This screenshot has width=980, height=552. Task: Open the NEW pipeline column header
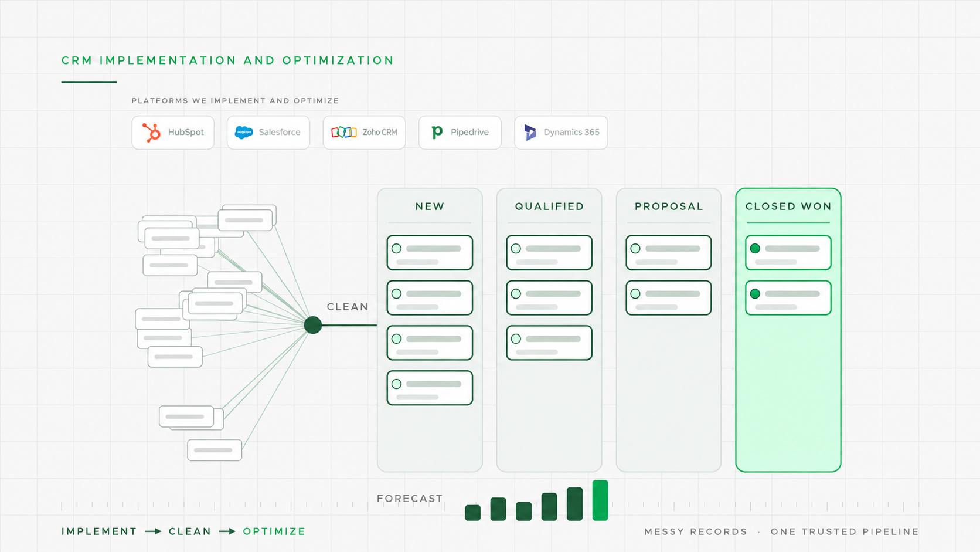pos(430,206)
